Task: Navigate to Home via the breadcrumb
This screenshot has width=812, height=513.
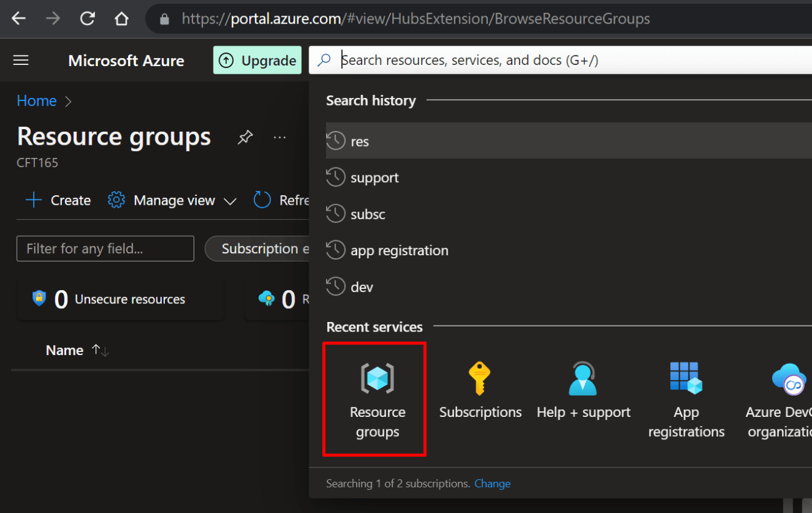Action: click(x=36, y=100)
